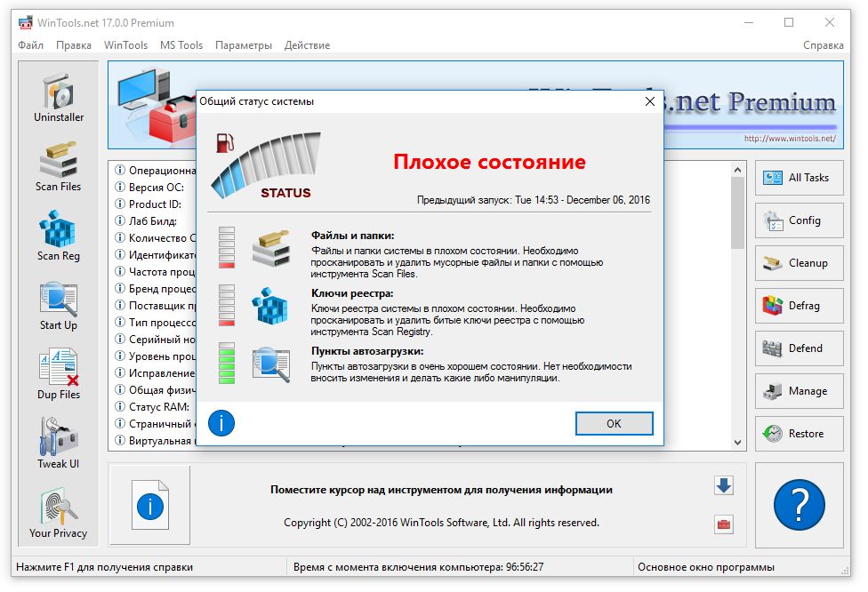Select the Тип процессо row
The image size is (868, 592).
coord(155,322)
